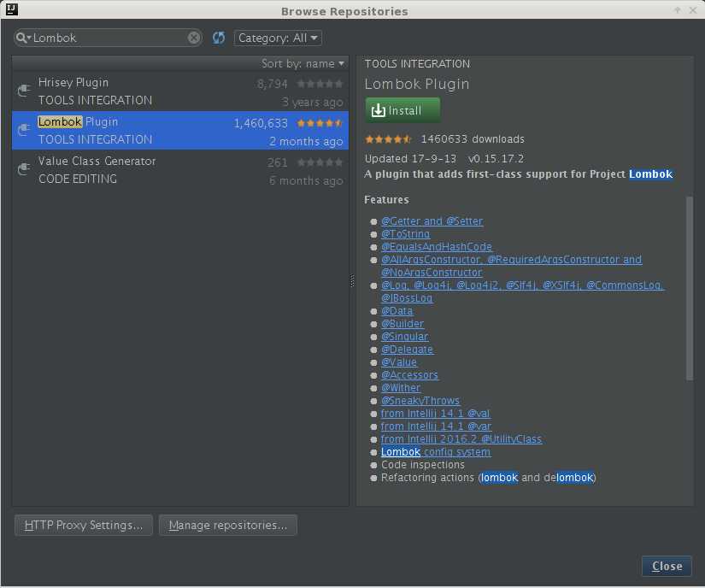Click the Code inspections text
The height and width of the screenshot is (588, 705).
coord(423,464)
